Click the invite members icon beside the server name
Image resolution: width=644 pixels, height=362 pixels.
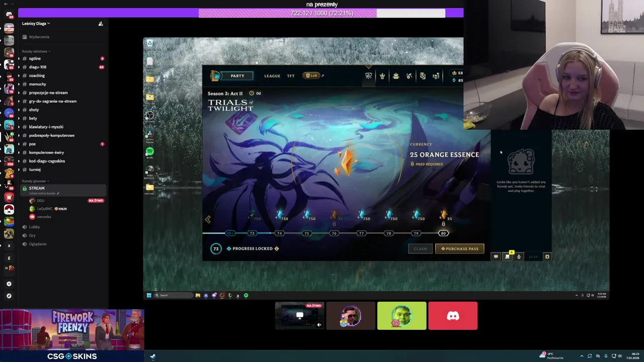point(101,24)
